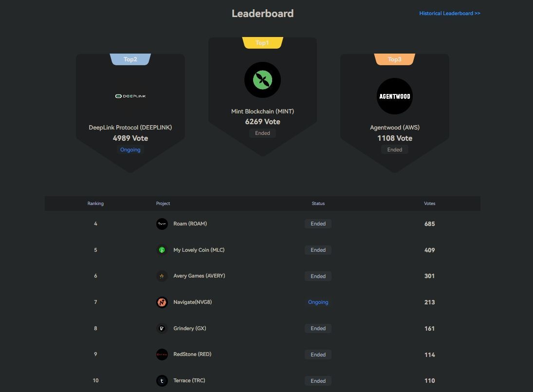Click the Mint Blockchain green leaf logo

262,80
